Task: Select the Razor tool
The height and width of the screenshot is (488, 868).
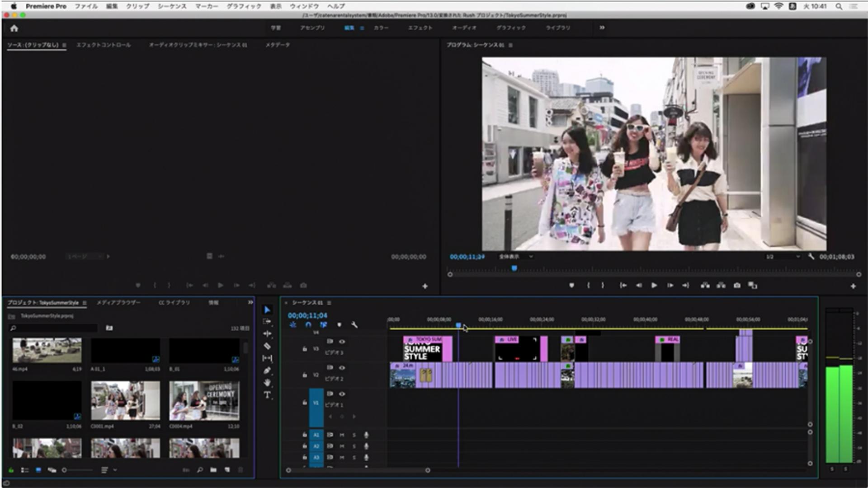Action: (267, 346)
